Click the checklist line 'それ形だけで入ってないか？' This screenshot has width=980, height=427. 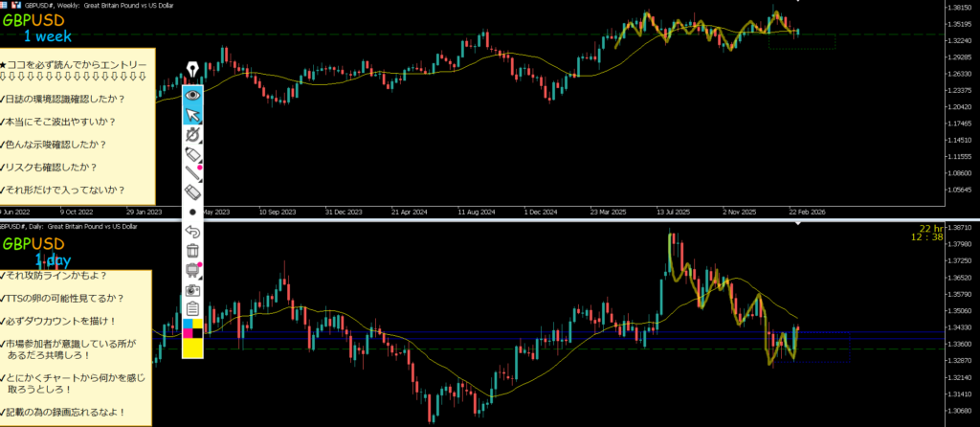[x=62, y=191]
